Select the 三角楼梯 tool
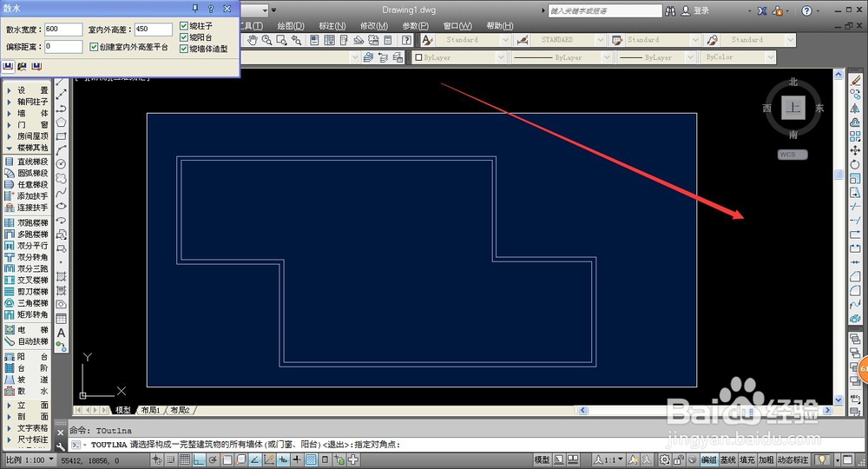Image resolution: width=868 pixels, height=469 pixels. (27, 303)
